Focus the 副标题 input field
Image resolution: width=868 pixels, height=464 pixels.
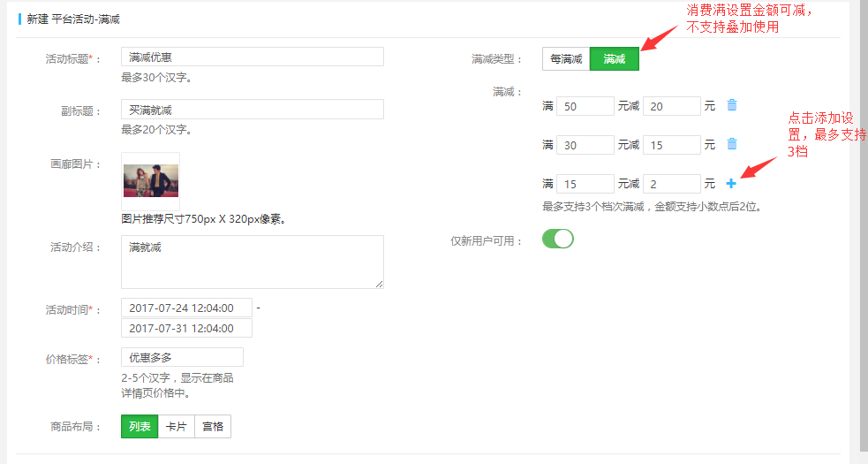253,110
